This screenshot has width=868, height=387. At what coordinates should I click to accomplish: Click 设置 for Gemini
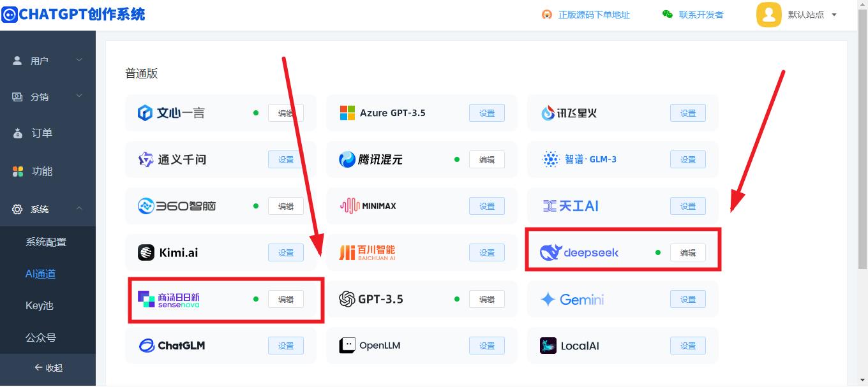coord(688,299)
